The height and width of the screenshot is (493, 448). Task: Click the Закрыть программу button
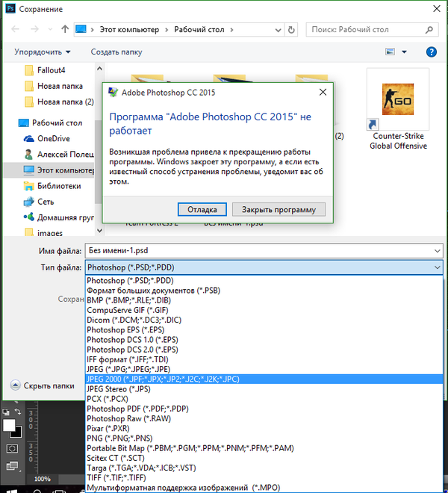(279, 209)
